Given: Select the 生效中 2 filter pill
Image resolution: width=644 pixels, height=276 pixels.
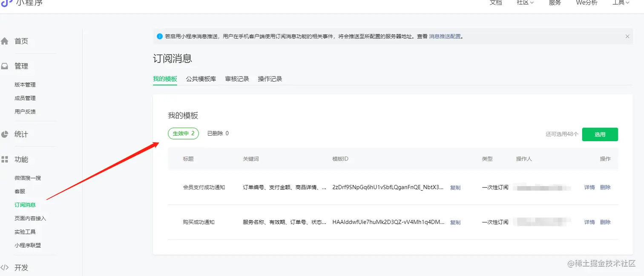Looking at the screenshot, I should pos(183,134).
